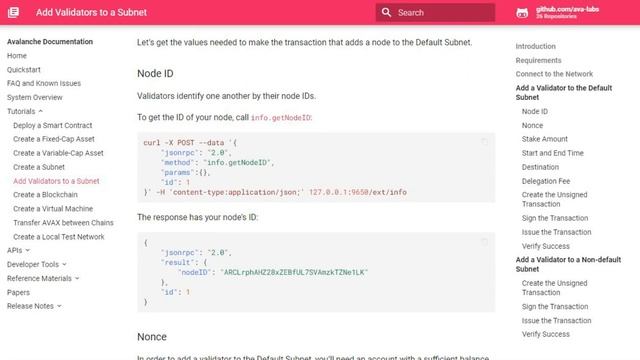Jump to Destination section
640x360 pixels.
point(540,167)
